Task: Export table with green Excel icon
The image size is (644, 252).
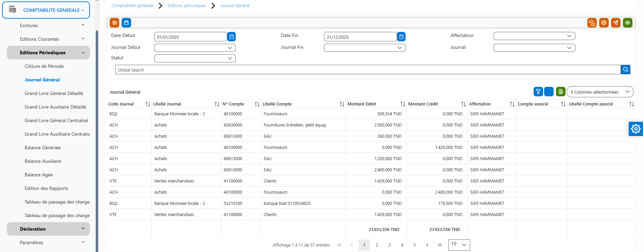Action: click(561, 92)
